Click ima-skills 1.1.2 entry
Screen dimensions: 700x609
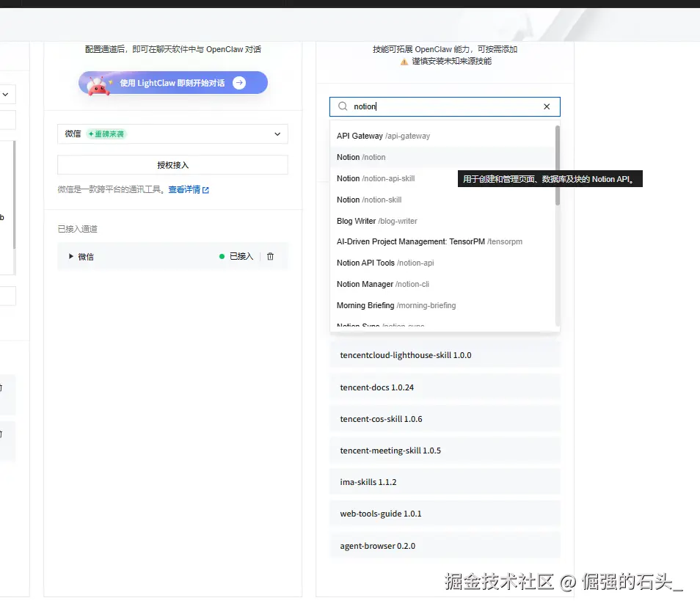click(445, 482)
